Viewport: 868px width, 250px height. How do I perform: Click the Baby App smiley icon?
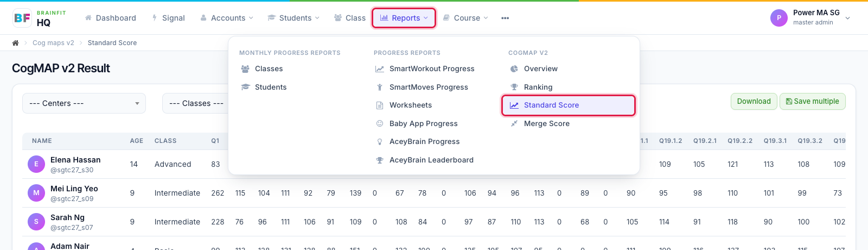(380, 123)
